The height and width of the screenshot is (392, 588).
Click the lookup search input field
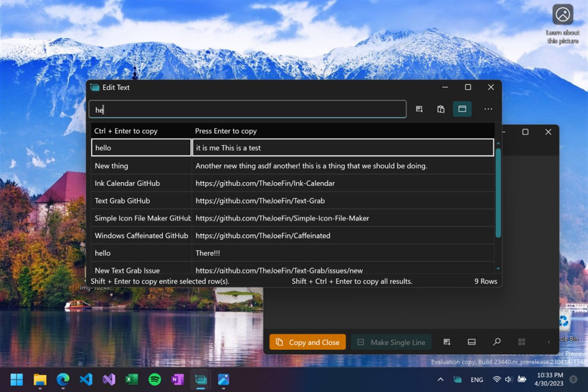248,109
